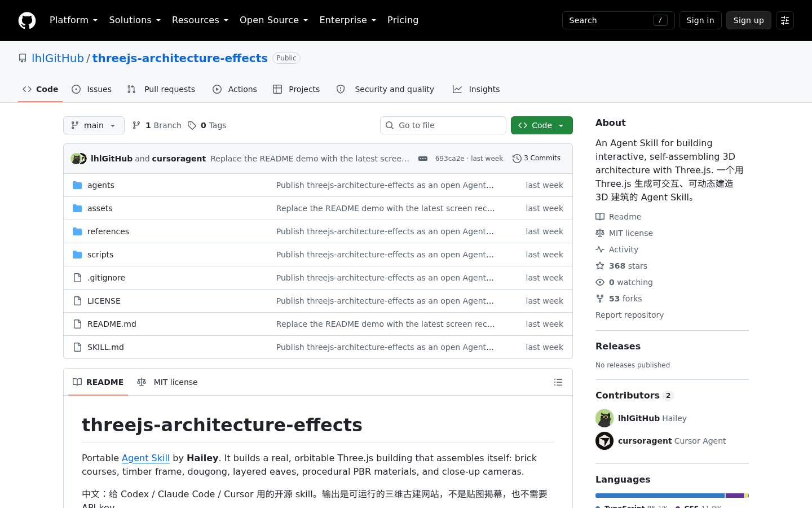Viewport: 812px width, 508px height.
Task: Focus the Search field in the header
Action: click(618, 20)
